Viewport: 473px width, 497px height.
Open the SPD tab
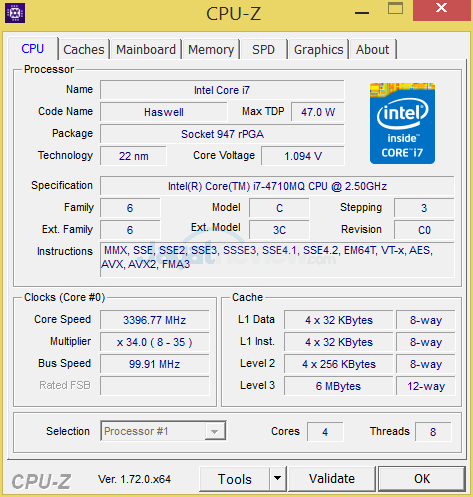point(263,50)
